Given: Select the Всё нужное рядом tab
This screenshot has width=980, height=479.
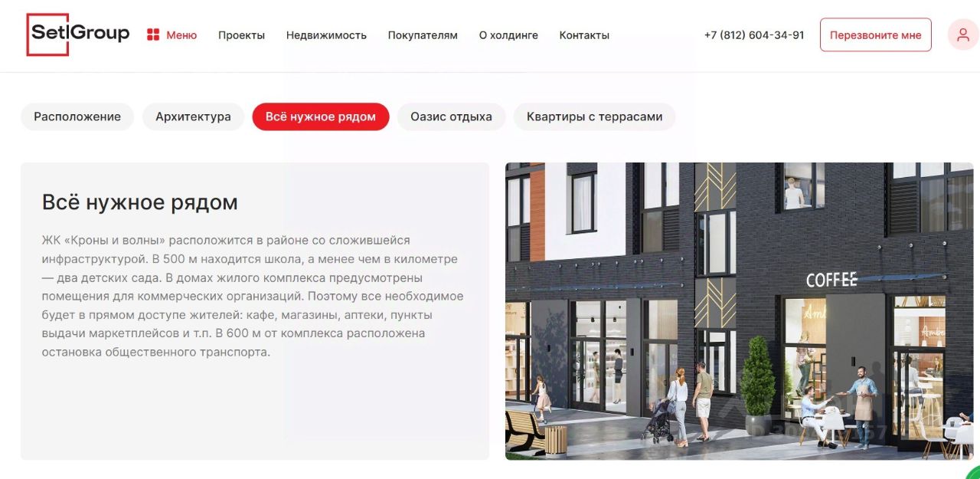Looking at the screenshot, I should point(321,116).
